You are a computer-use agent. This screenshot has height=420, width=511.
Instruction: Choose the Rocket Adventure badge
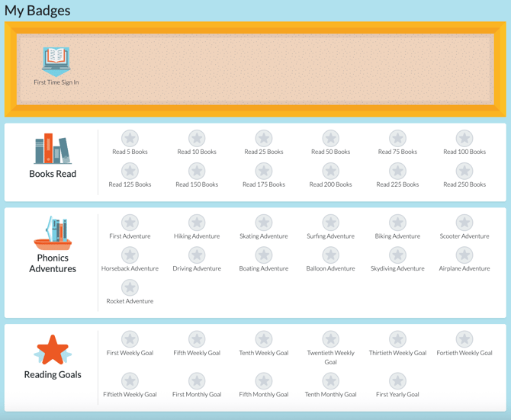point(130,288)
